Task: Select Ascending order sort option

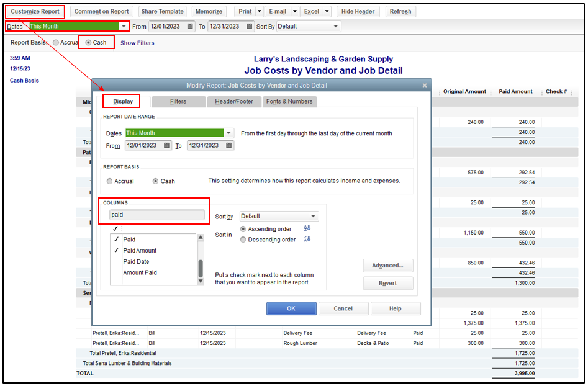Action: pos(243,229)
